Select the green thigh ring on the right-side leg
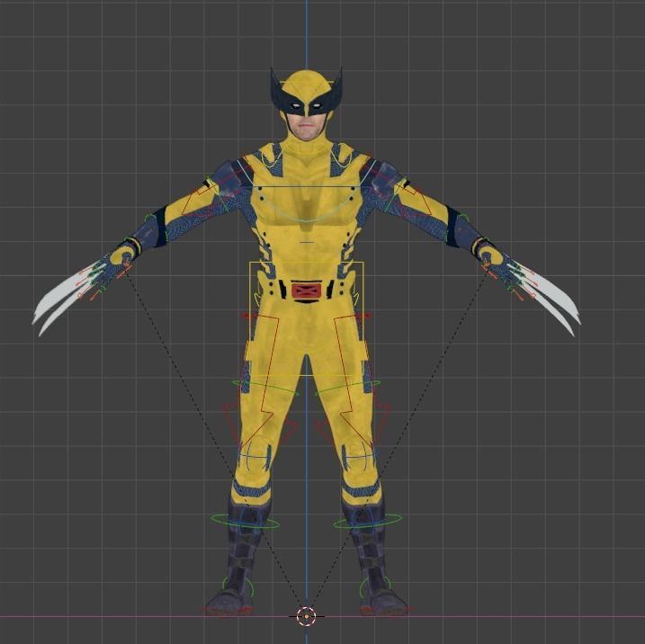This screenshot has height=644, width=645. pos(347,388)
